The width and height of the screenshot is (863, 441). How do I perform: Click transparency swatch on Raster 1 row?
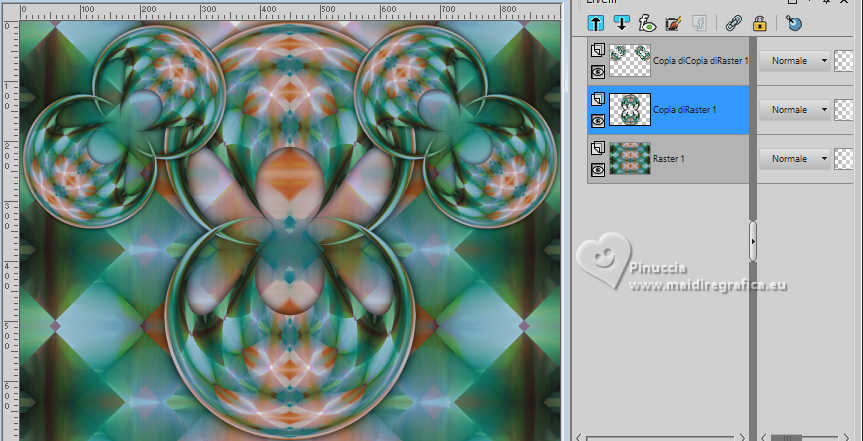click(x=844, y=159)
